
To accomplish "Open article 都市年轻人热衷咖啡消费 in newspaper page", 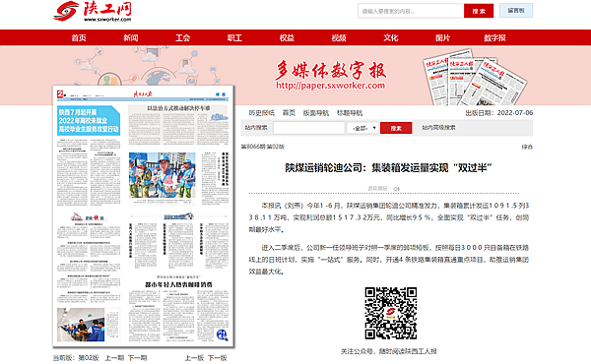I will pos(178,284).
